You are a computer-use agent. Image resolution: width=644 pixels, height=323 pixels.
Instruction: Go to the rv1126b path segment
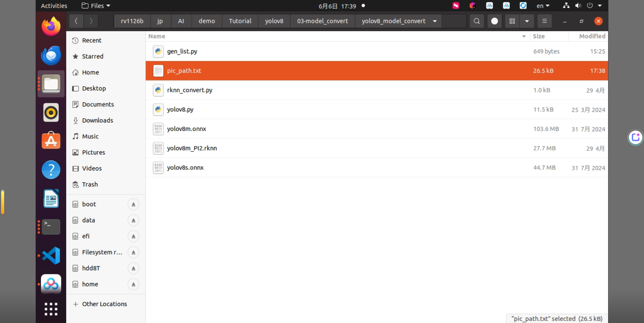[132, 21]
